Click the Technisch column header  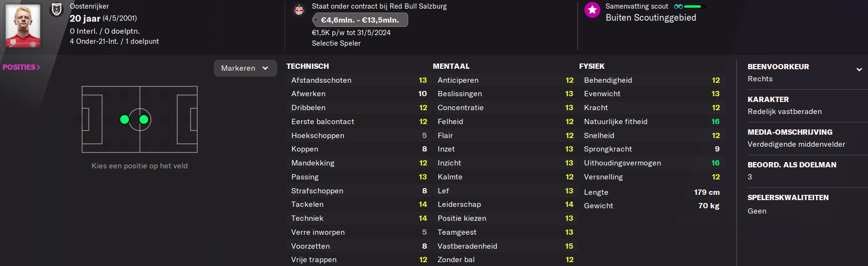click(x=308, y=66)
